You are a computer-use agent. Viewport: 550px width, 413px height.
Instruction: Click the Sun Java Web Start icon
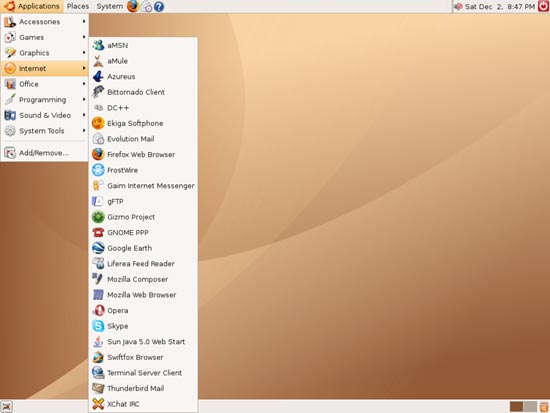click(98, 342)
